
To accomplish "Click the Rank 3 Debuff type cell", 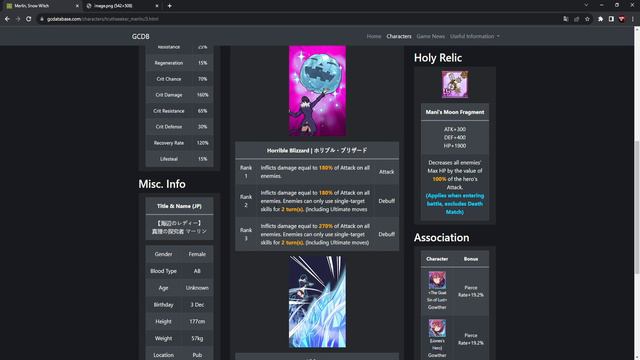I will coord(386,234).
